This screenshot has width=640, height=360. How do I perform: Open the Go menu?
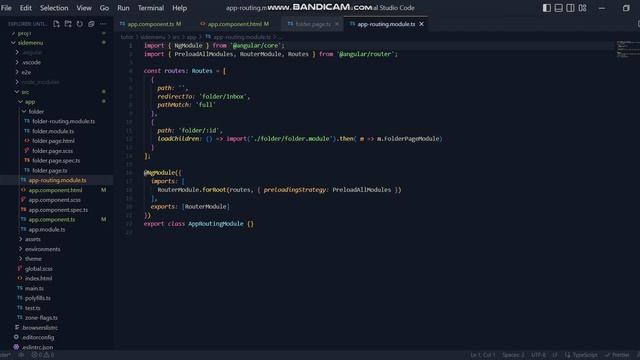tap(104, 8)
